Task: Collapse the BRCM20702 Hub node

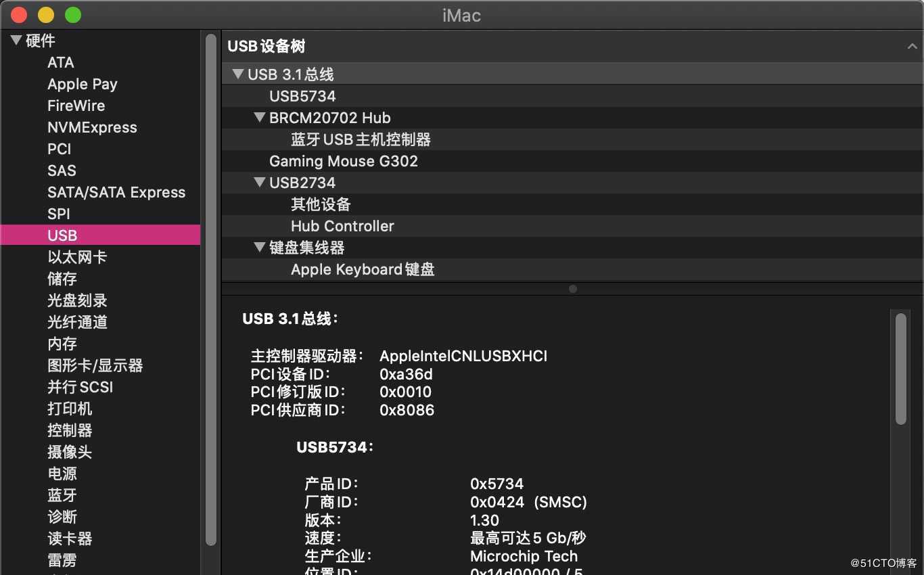Action: click(260, 118)
